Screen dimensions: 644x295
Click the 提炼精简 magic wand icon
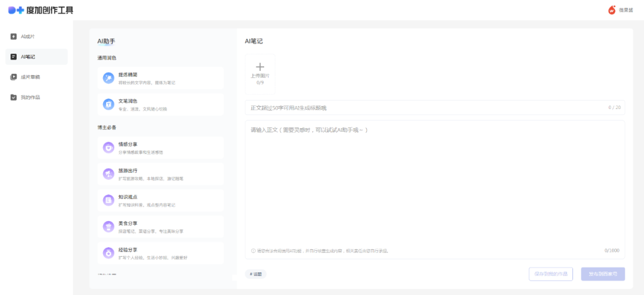pyautogui.click(x=108, y=78)
